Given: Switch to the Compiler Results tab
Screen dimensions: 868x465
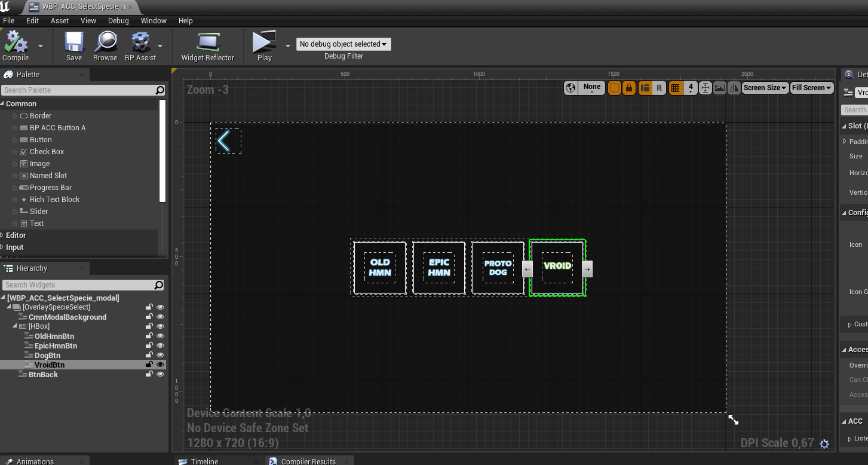Looking at the screenshot, I should [x=308, y=460].
